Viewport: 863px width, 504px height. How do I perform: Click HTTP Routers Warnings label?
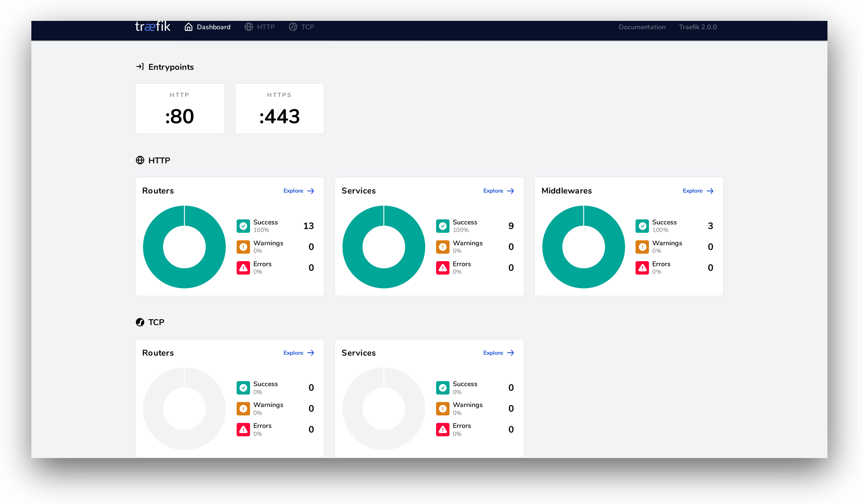pyautogui.click(x=268, y=243)
